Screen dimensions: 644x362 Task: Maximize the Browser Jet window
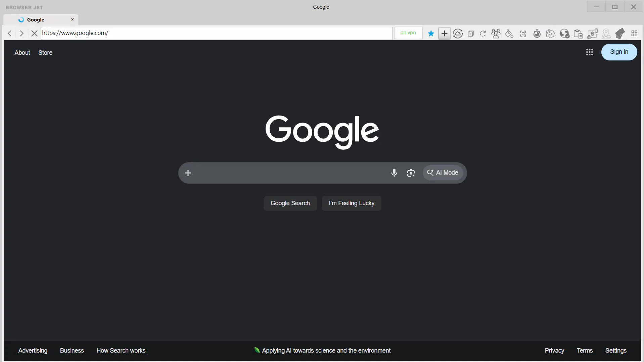coord(615,7)
